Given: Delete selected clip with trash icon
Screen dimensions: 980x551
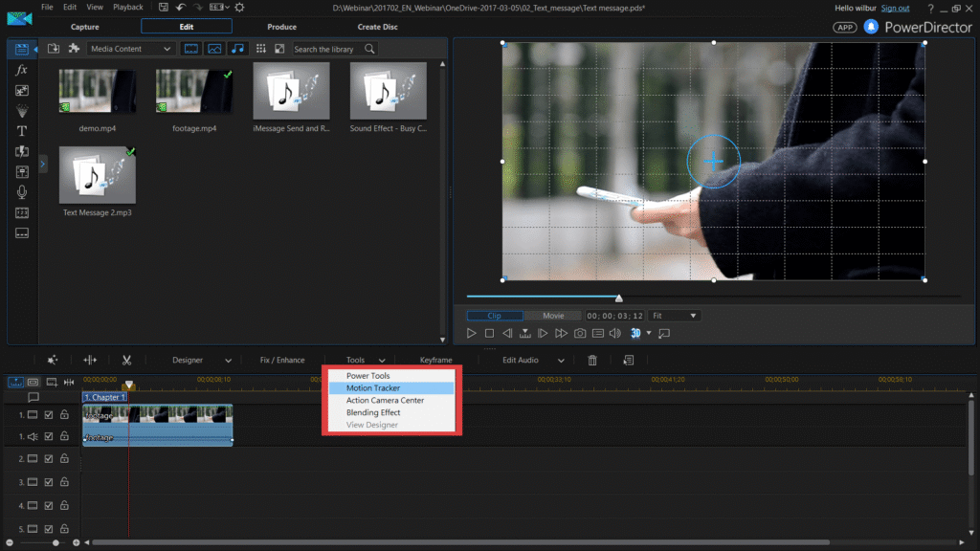Looking at the screenshot, I should (x=592, y=360).
